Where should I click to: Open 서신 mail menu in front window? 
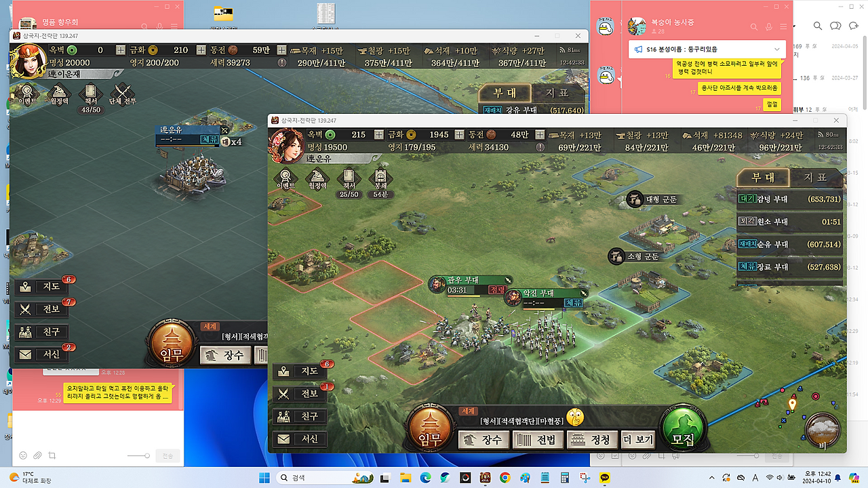(x=300, y=439)
